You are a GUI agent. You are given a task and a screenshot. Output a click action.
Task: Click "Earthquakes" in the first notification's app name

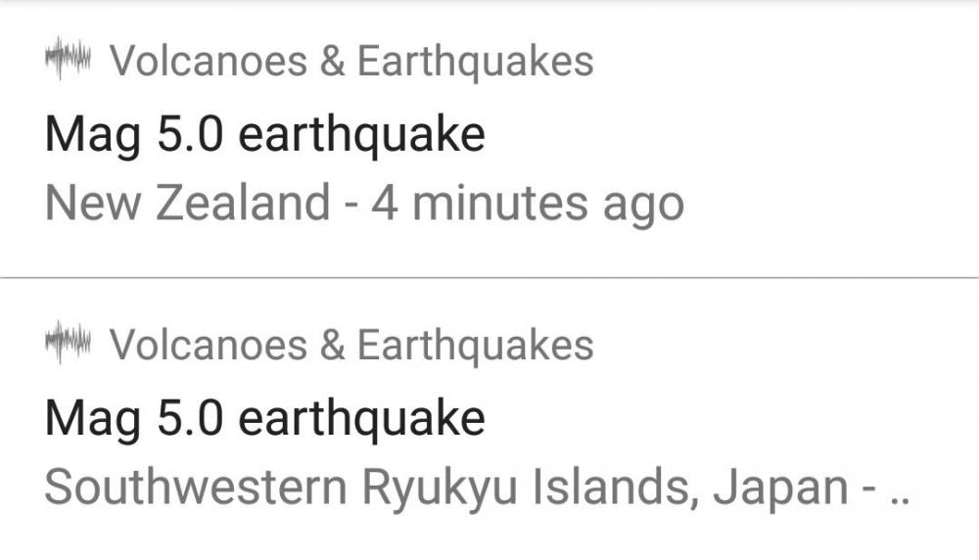coord(475,62)
